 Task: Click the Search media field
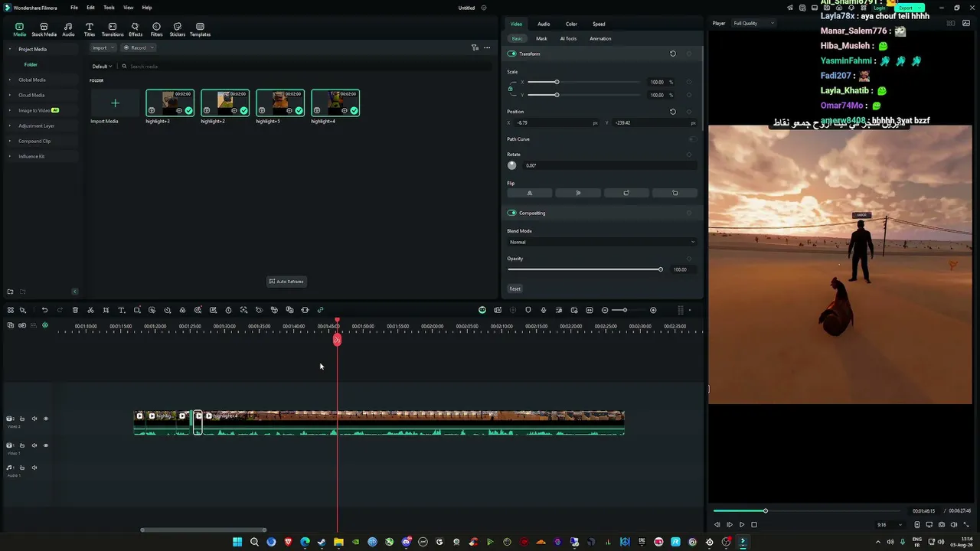306,67
